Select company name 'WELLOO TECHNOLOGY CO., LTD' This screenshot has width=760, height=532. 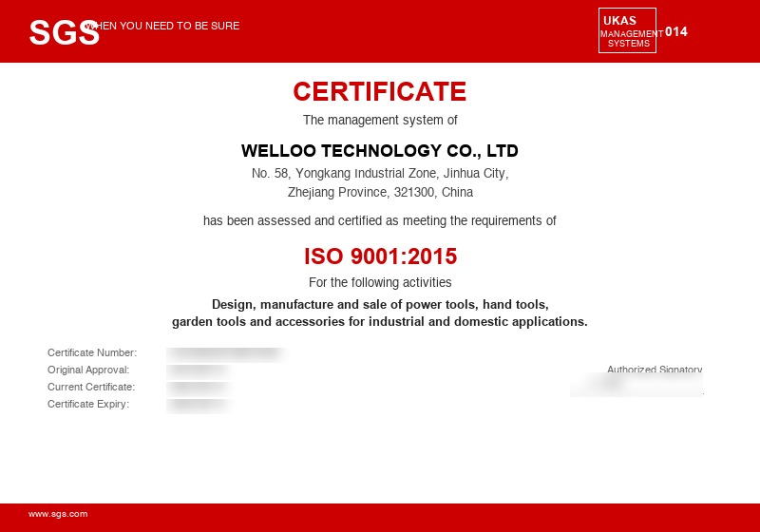(x=379, y=151)
